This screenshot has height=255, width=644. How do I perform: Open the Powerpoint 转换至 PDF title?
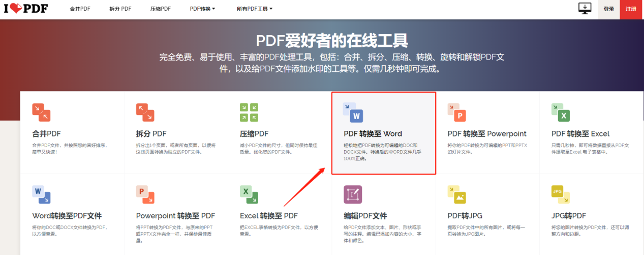point(176,216)
